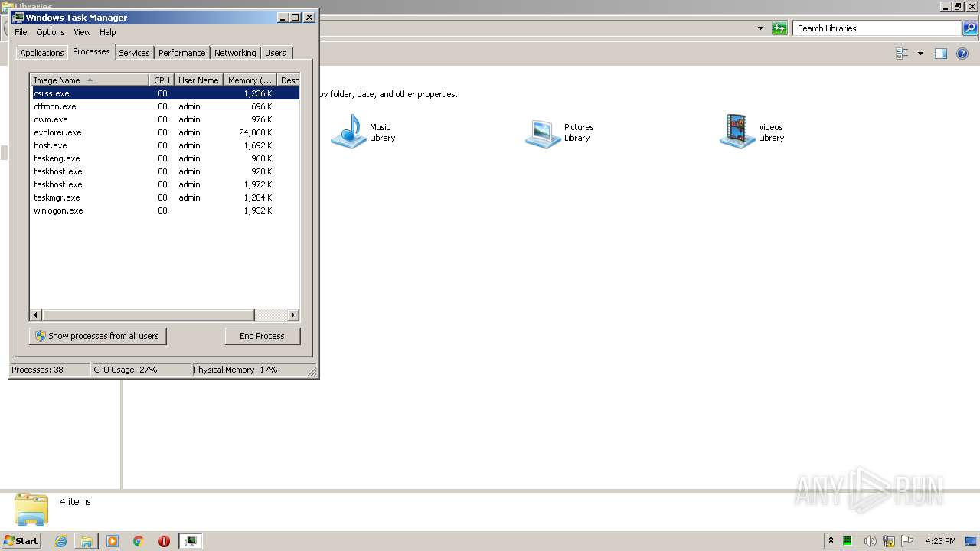Open Task Manager File menu
This screenshot has height=551, width=980.
21,32
